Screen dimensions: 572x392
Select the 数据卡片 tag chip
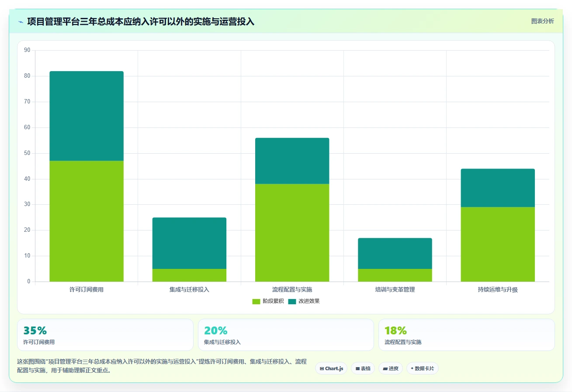pos(422,368)
